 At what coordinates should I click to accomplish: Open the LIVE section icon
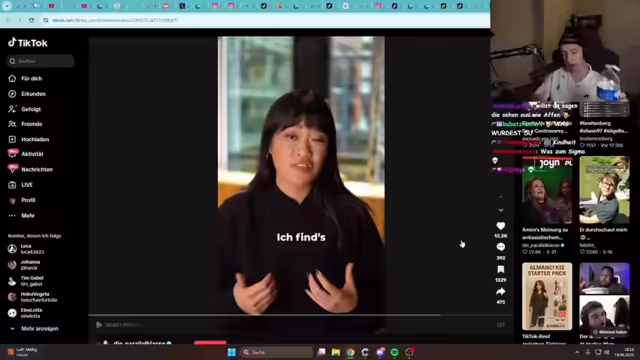click(x=12, y=185)
